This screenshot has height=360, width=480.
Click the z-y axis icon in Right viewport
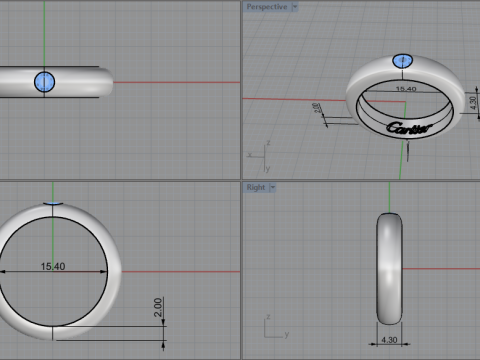[276, 327]
